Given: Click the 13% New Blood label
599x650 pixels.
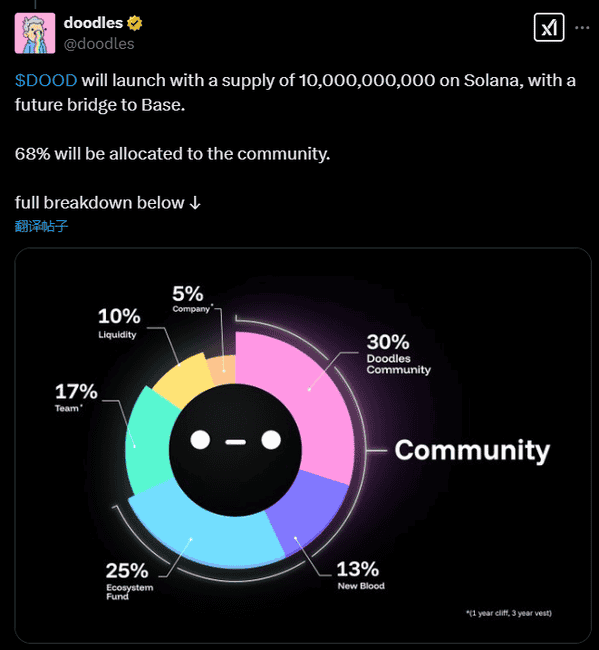Looking at the screenshot, I should pyautogui.click(x=361, y=575).
